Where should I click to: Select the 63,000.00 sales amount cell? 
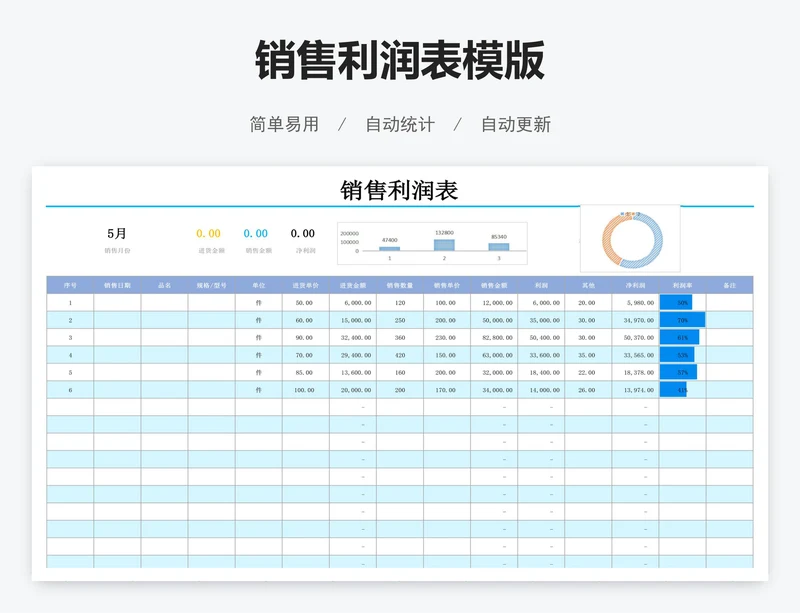pyautogui.click(x=494, y=355)
